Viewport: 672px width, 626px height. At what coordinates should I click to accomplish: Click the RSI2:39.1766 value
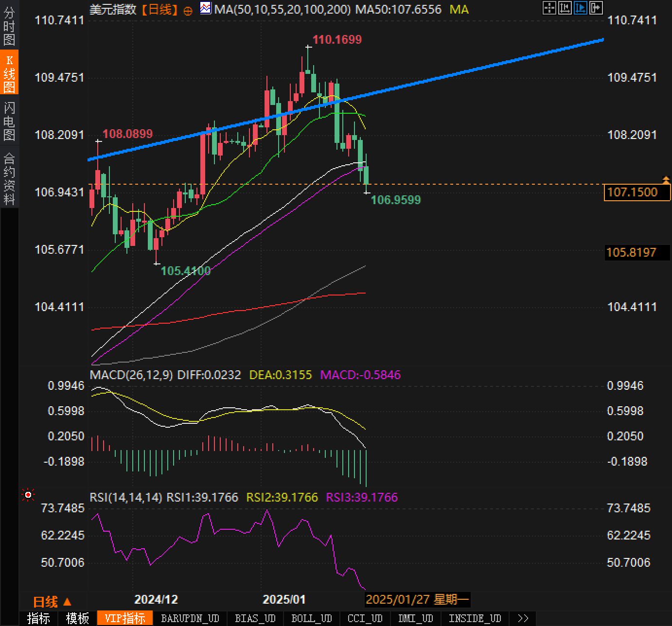(x=282, y=497)
